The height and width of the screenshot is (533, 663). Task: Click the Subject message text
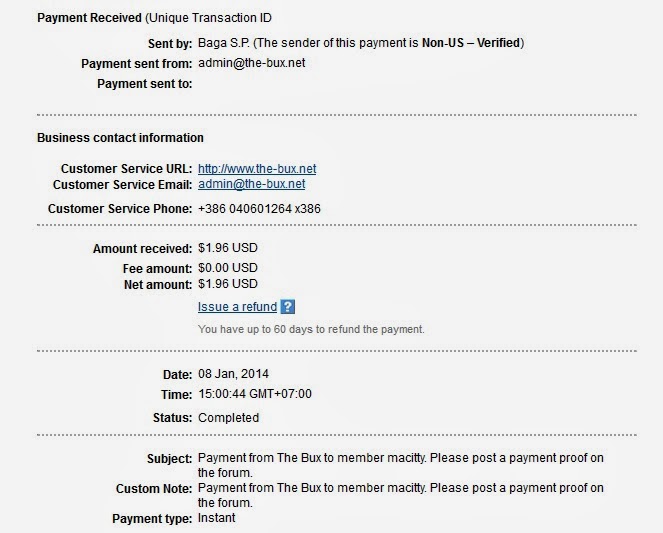coord(400,465)
